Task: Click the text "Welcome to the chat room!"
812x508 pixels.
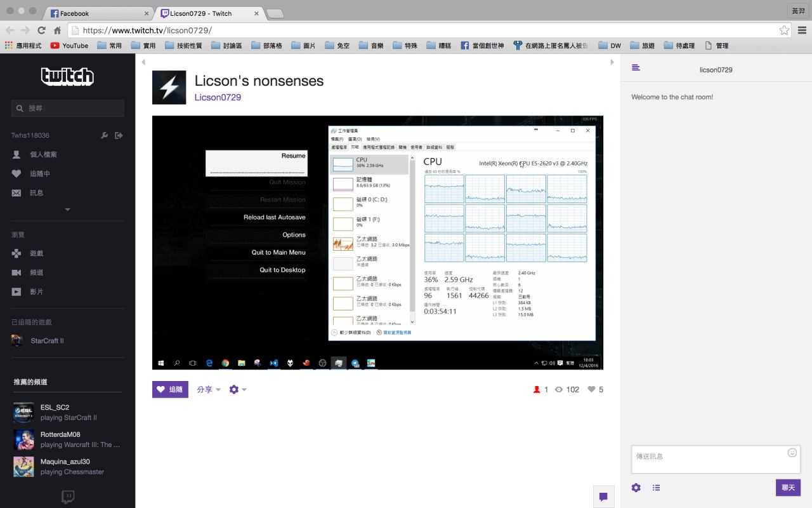Action: point(672,97)
